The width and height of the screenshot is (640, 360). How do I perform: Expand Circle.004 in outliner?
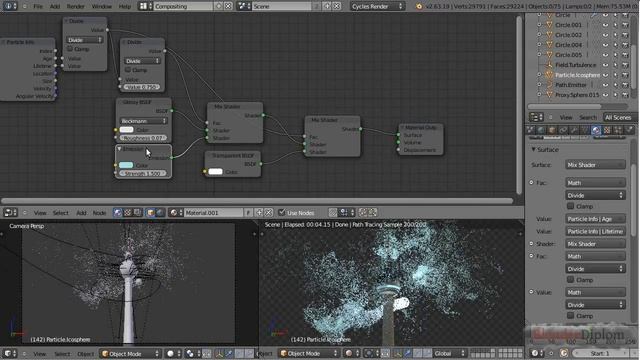(x=540, y=45)
